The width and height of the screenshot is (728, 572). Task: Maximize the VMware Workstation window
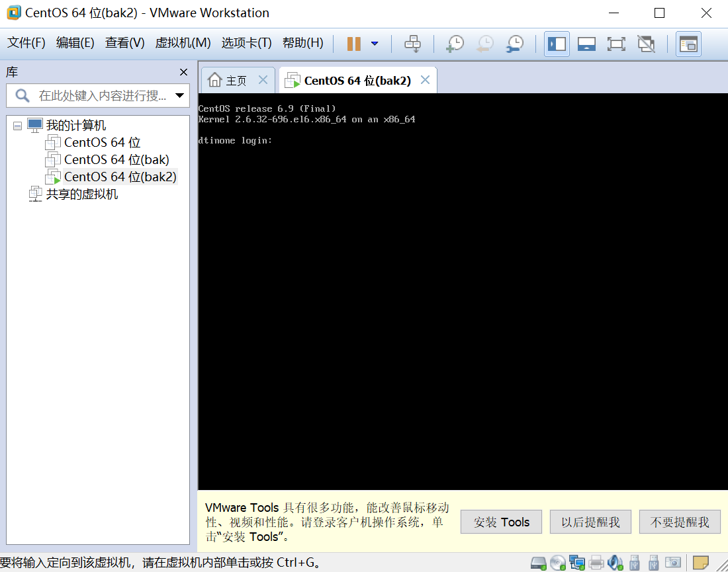click(x=659, y=13)
